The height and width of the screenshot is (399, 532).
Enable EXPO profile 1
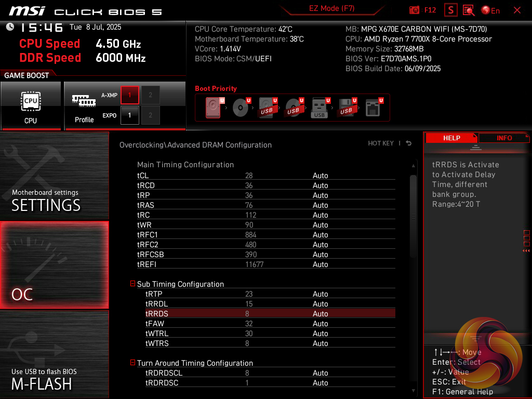[x=129, y=115]
